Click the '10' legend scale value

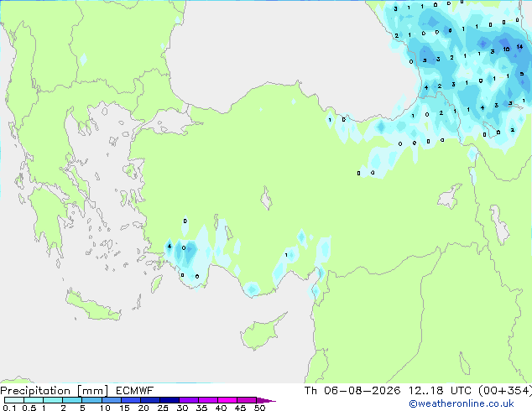click(x=105, y=408)
